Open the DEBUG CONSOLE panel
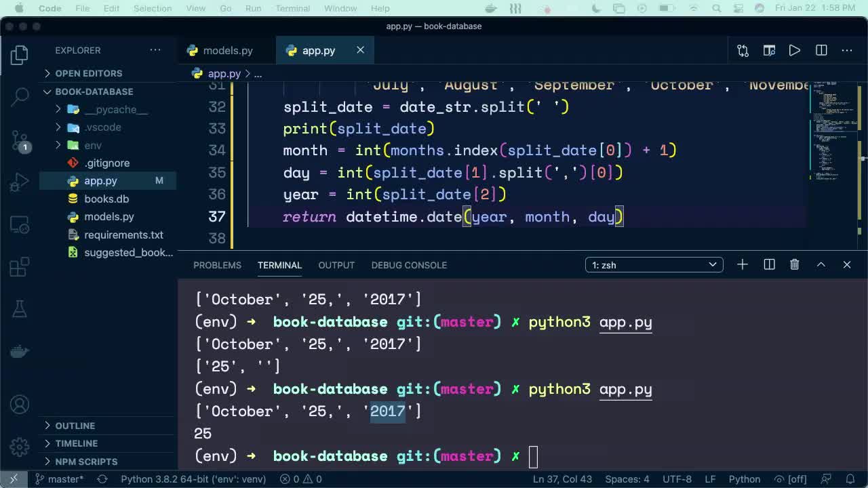The height and width of the screenshot is (488, 868). click(x=409, y=265)
